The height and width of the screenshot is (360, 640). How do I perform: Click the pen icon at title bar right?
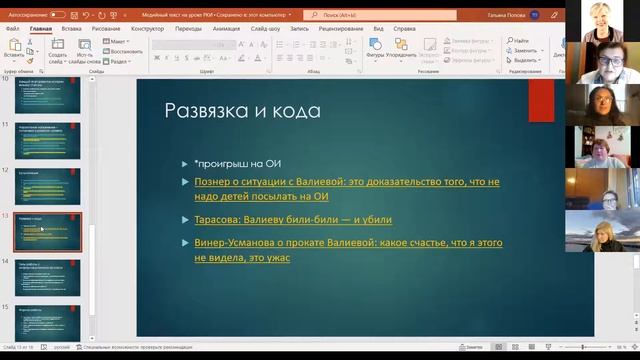pos(554,15)
